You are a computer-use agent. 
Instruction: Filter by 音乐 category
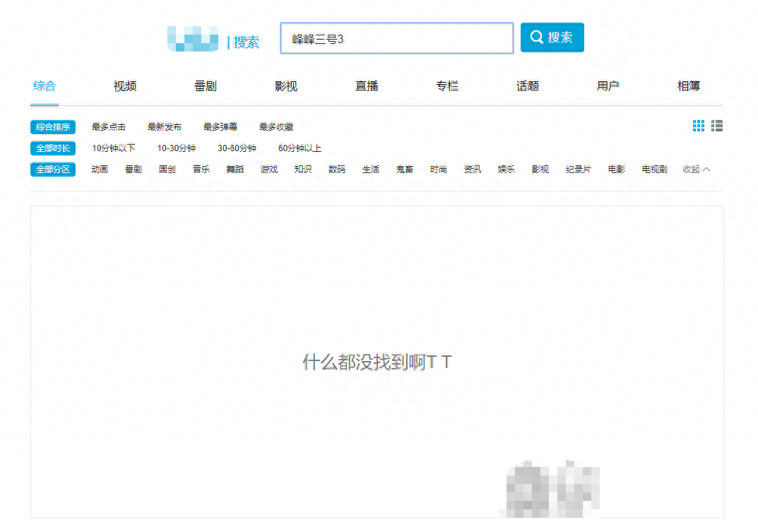[201, 170]
